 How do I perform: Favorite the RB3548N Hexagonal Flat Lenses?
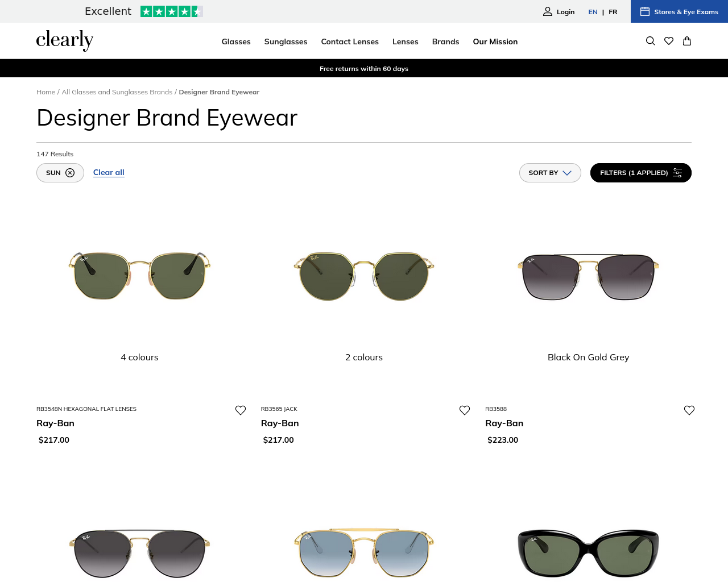pos(241,410)
